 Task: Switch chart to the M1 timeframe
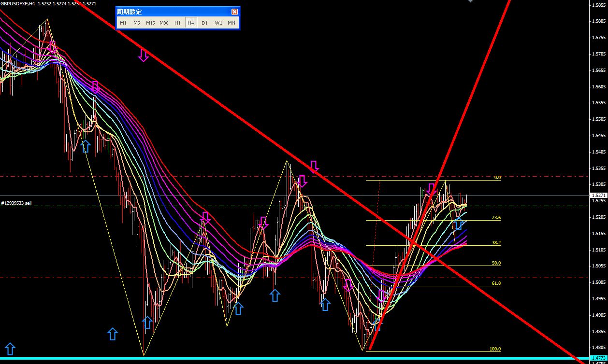pyautogui.click(x=123, y=23)
